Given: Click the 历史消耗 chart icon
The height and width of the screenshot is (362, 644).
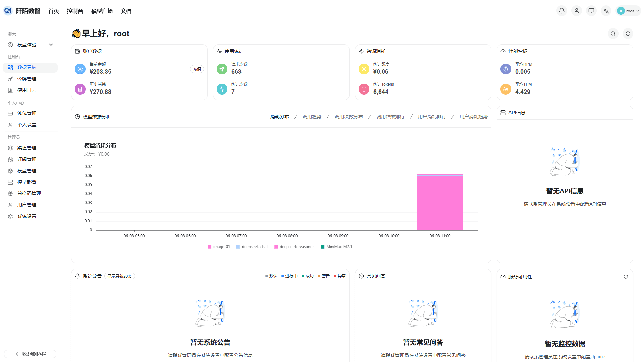Looking at the screenshot, I should click(80, 89).
